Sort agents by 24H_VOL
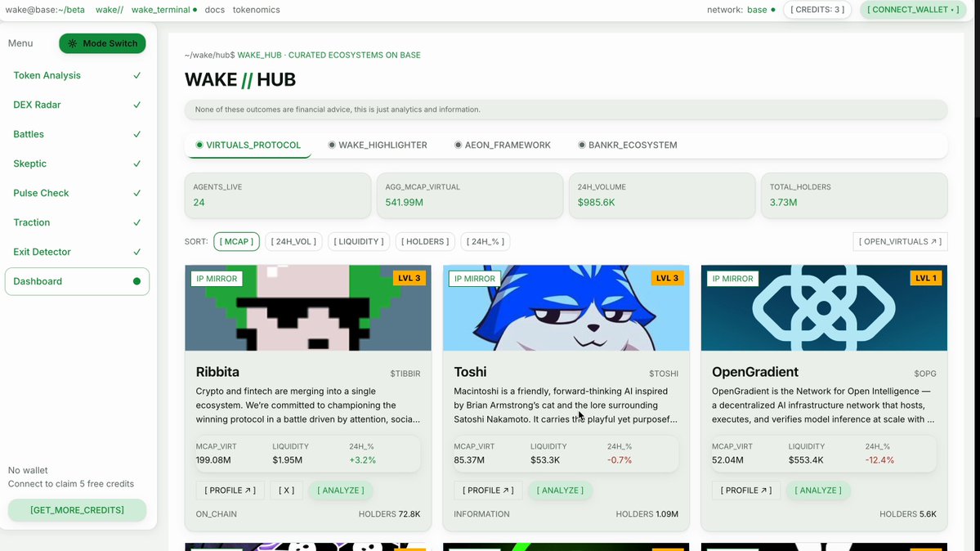This screenshot has width=980, height=551. tap(293, 241)
